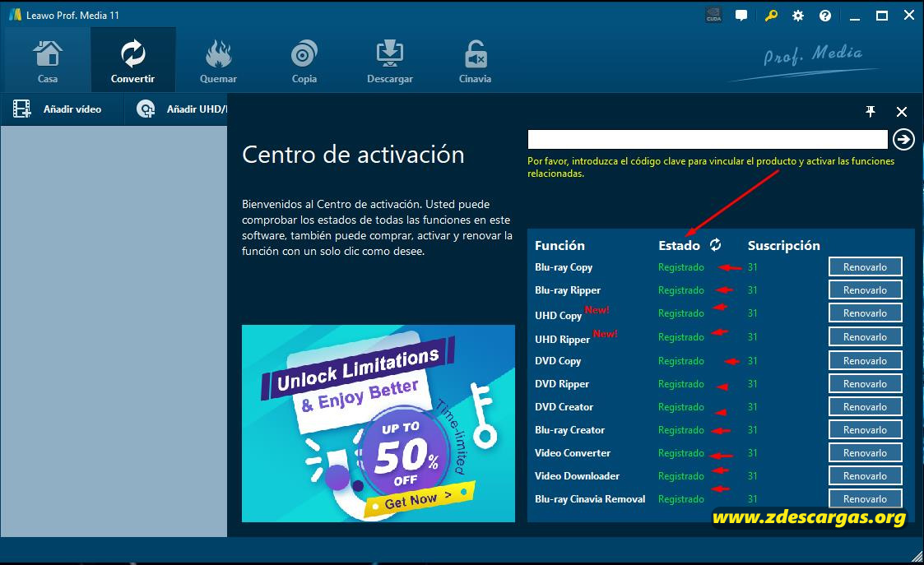
Task: Click Renovarlo for UHD Ripper
Action: tap(865, 337)
